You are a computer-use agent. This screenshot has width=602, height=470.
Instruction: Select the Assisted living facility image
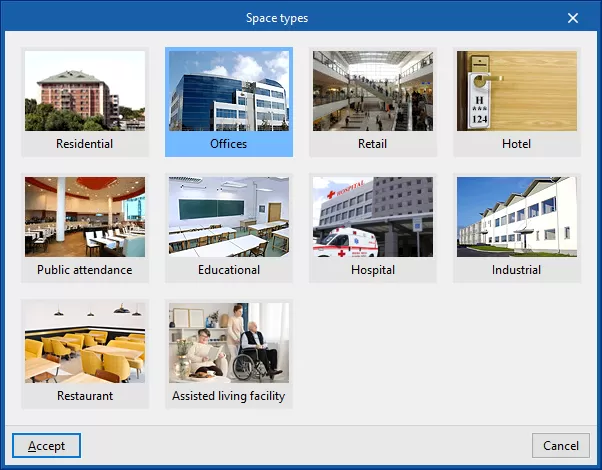pos(229,343)
